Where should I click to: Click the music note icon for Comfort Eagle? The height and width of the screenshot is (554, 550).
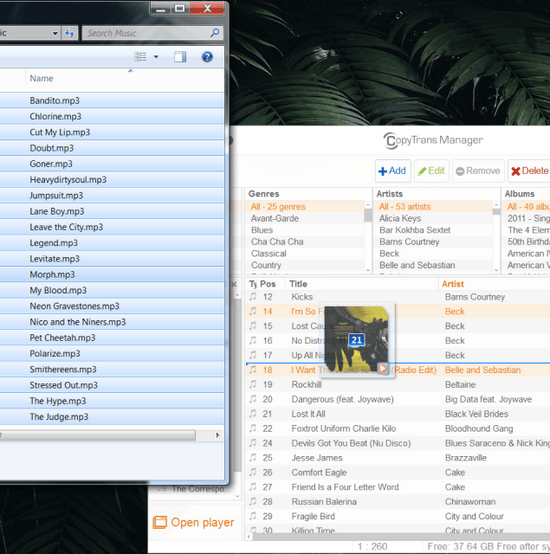253,472
